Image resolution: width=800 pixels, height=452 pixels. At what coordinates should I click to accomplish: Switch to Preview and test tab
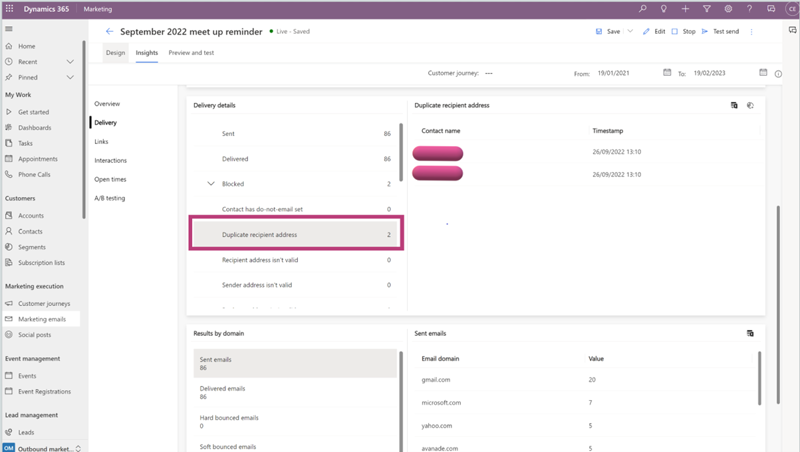point(191,52)
